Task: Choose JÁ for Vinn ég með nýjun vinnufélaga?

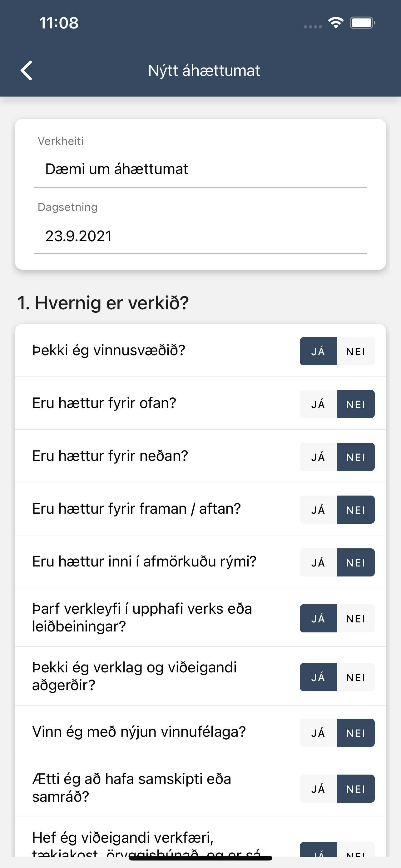Action: 319,732
